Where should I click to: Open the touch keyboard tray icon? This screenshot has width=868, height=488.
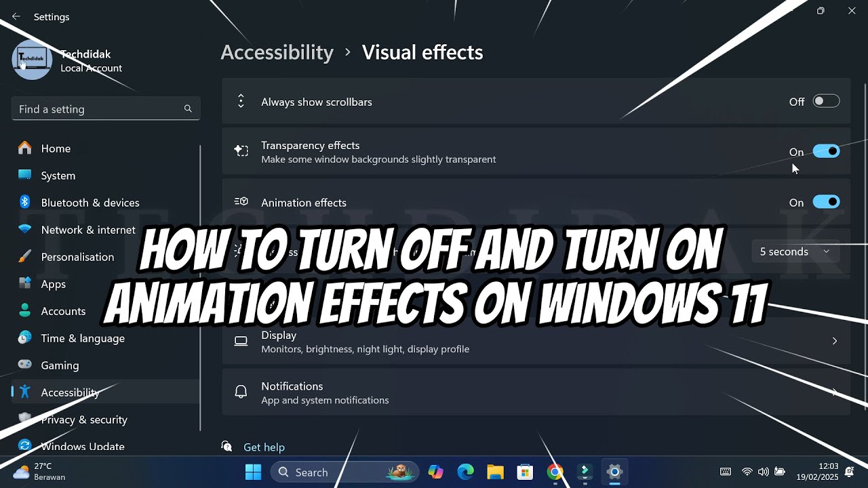[725, 472]
